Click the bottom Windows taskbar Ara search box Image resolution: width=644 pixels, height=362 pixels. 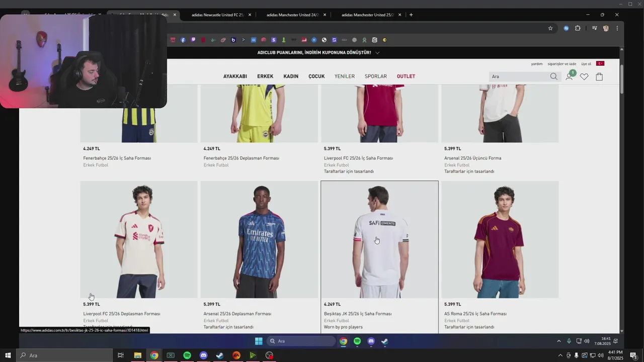click(x=64, y=355)
